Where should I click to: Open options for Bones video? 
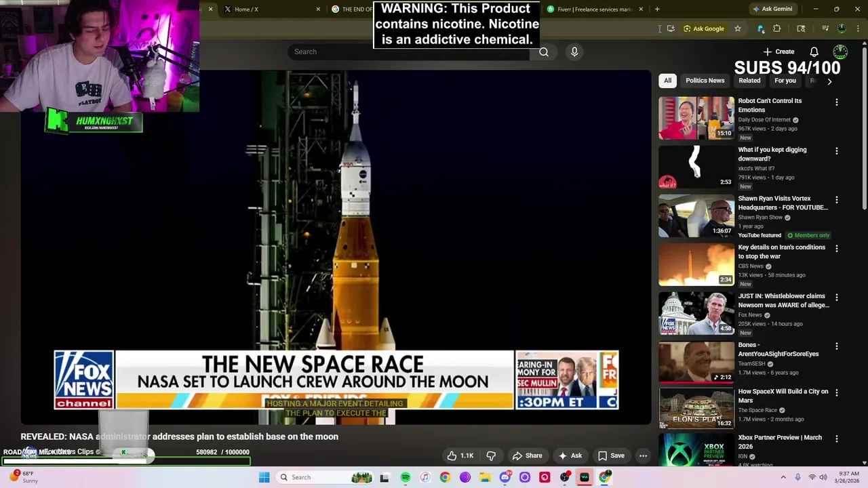pos(837,346)
